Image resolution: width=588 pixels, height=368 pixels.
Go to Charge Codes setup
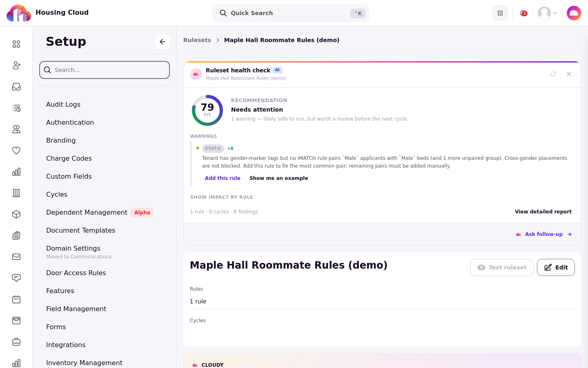tap(69, 158)
